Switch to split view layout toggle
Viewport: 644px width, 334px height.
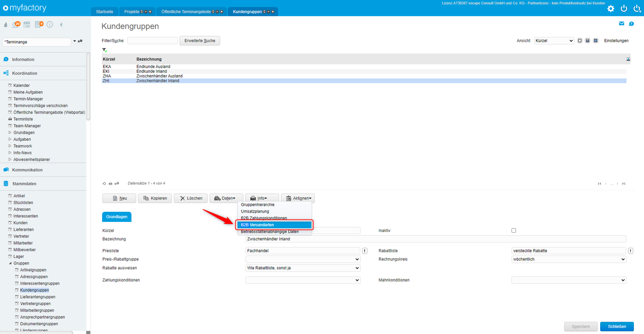[x=588, y=41]
